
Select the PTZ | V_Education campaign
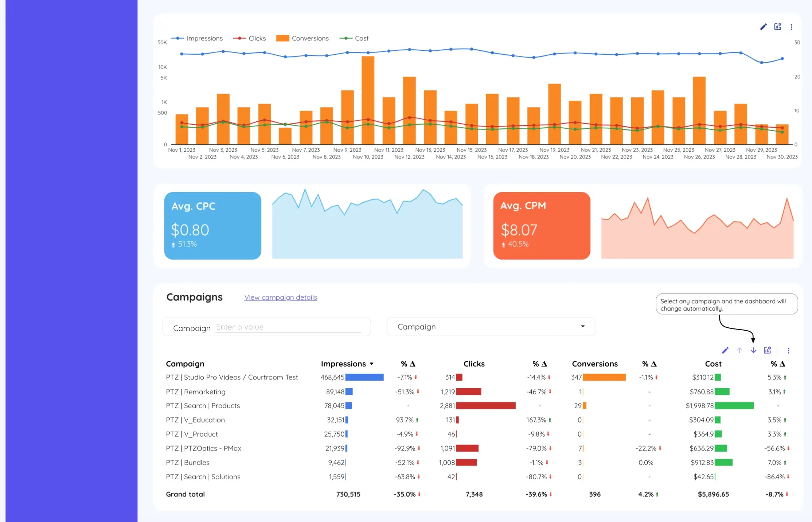click(x=195, y=420)
